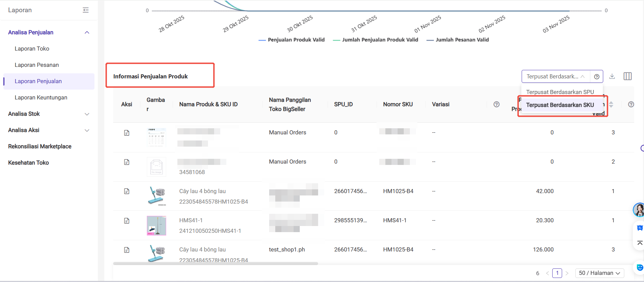This screenshot has width=644, height=282.
Task: Click product ID 34581068
Action: pyautogui.click(x=192, y=172)
